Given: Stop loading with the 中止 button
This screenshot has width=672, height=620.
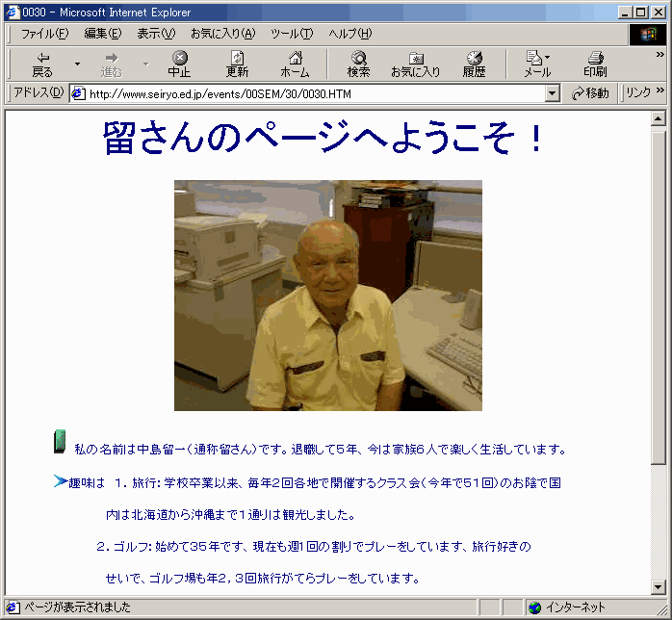Looking at the screenshot, I should [180, 65].
